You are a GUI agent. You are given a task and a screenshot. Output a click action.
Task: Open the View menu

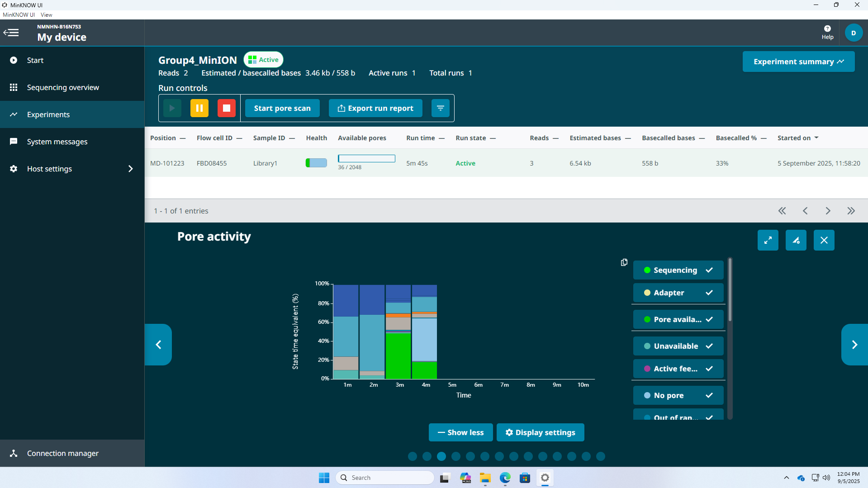point(46,14)
